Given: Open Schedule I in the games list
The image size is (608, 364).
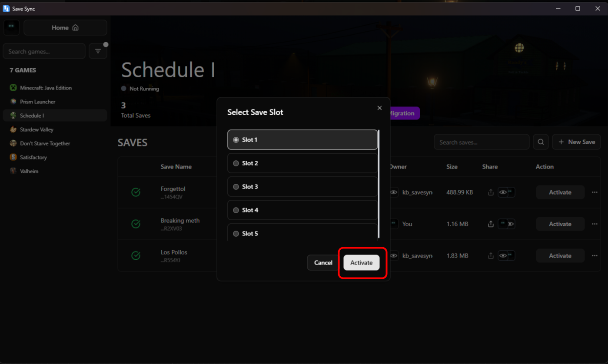Looking at the screenshot, I should (55, 116).
